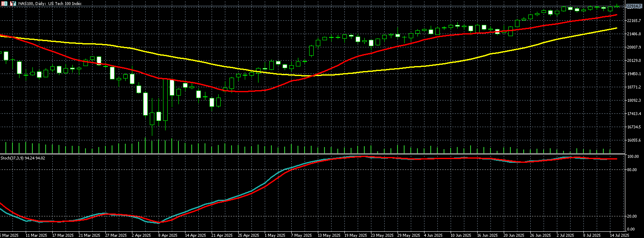
Task: Click the 13 May 2025 date label
Action: click(328, 235)
